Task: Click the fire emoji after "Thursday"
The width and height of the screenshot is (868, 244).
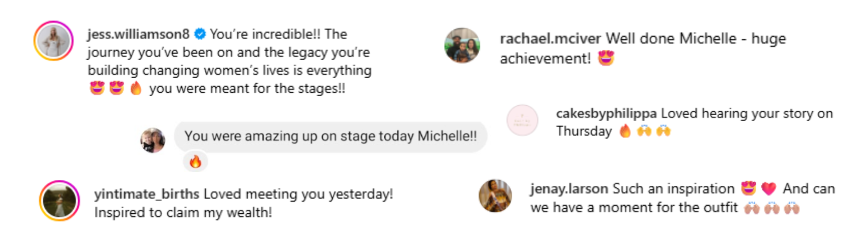Action: pyautogui.click(x=625, y=131)
